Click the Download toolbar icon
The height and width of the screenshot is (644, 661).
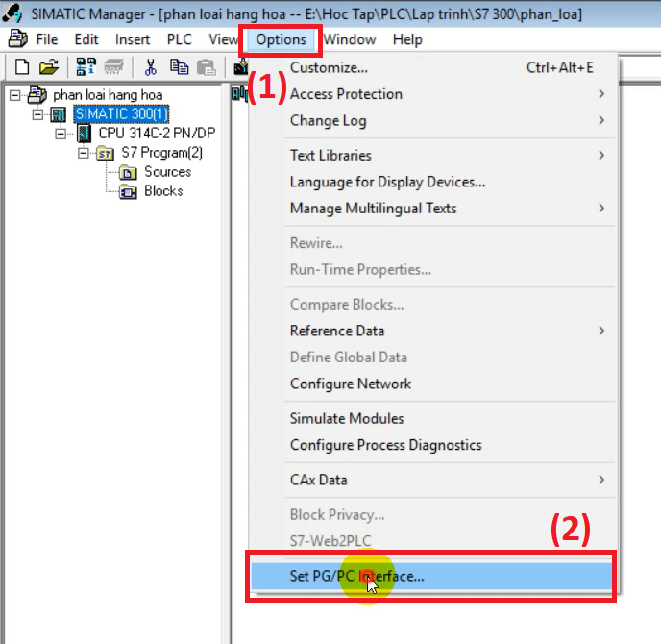coord(241,66)
